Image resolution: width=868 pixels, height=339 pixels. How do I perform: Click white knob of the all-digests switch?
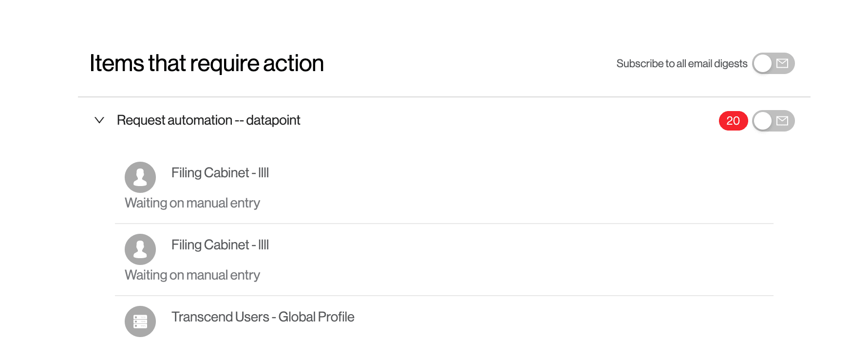click(763, 63)
